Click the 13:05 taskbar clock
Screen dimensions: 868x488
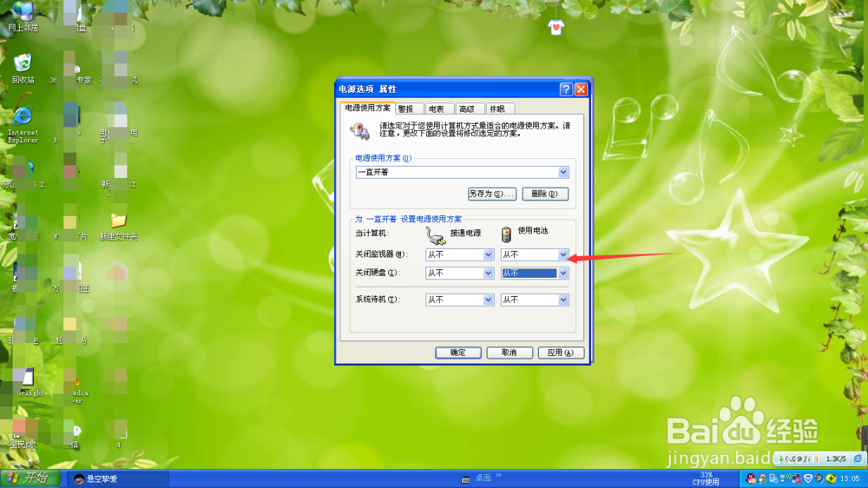coord(850,478)
